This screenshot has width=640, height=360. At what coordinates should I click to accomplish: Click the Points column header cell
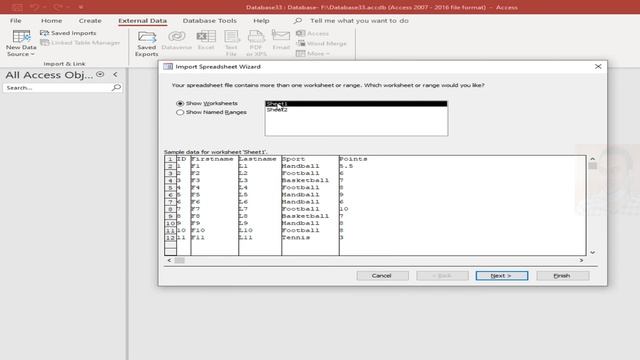pos(353,159)
